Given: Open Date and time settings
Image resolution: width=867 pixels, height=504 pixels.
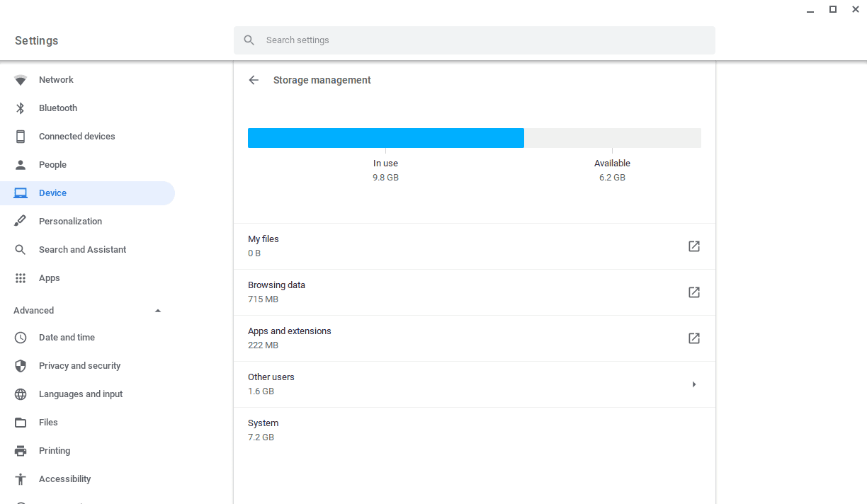Looking at the screenshot, I should coord(67,338).
